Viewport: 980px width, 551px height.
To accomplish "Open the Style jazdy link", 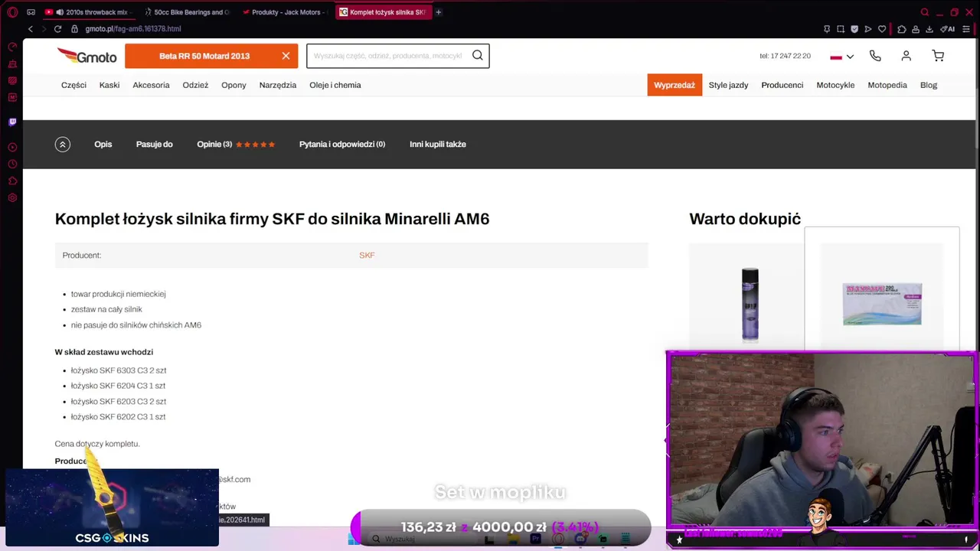I will pos(728,85).
